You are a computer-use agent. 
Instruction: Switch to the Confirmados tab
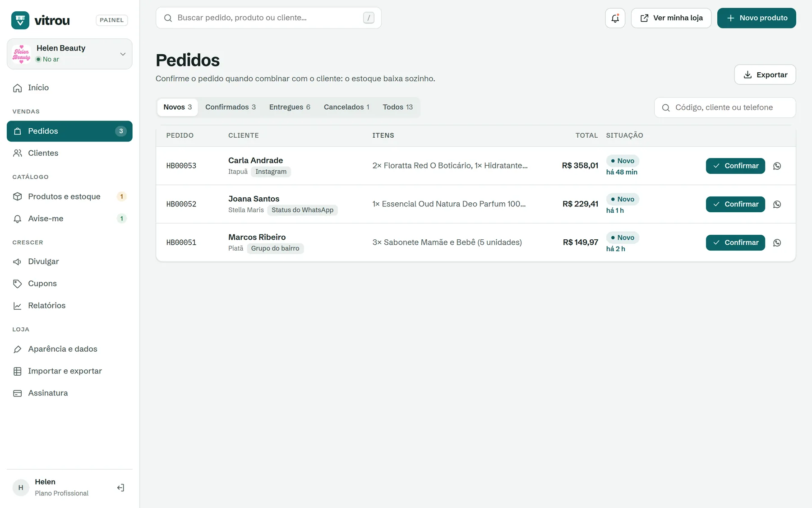(x=231, y=107)
